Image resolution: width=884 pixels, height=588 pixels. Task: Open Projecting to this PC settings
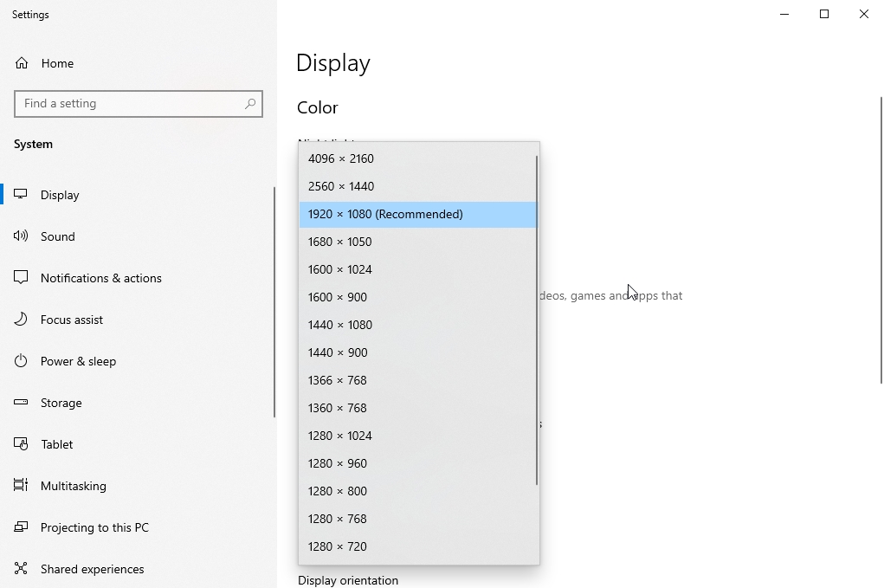click(138, 527)
